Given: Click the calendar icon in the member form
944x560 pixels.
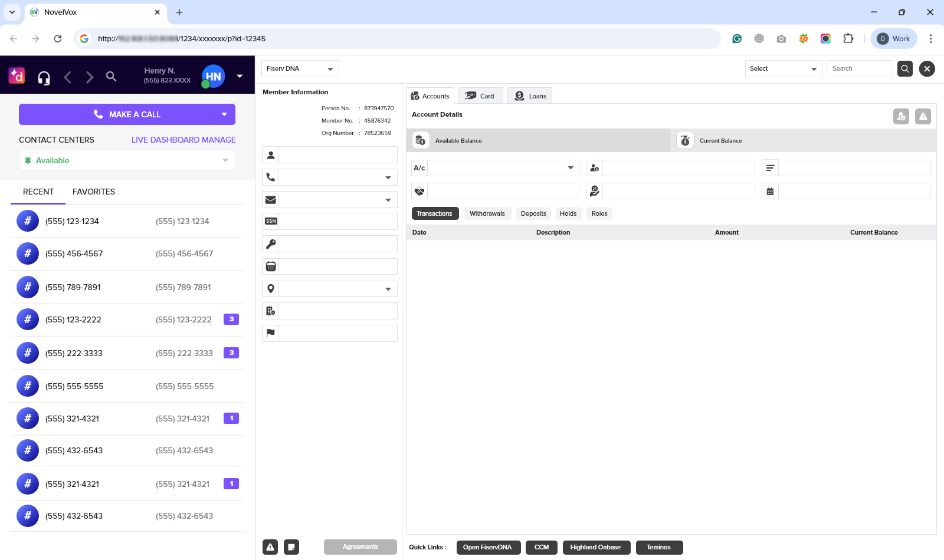Looking at the screenshot, I should tap(271, 266).
